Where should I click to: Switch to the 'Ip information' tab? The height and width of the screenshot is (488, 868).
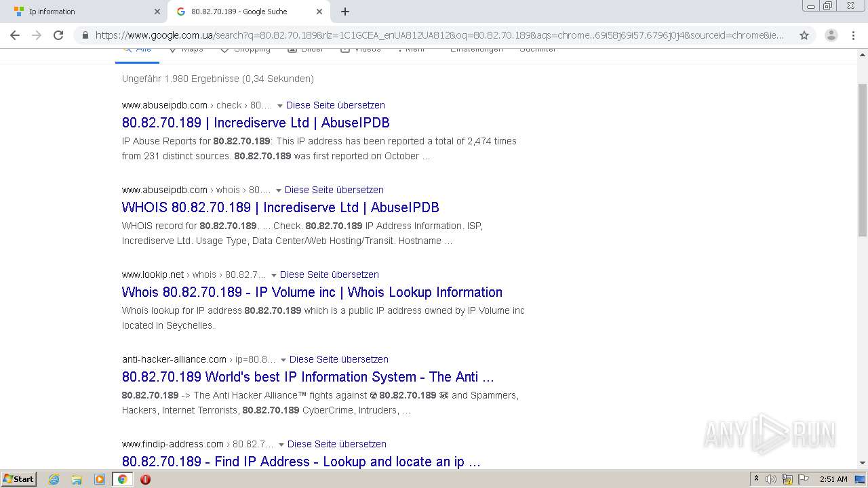(x=85, y=12)
